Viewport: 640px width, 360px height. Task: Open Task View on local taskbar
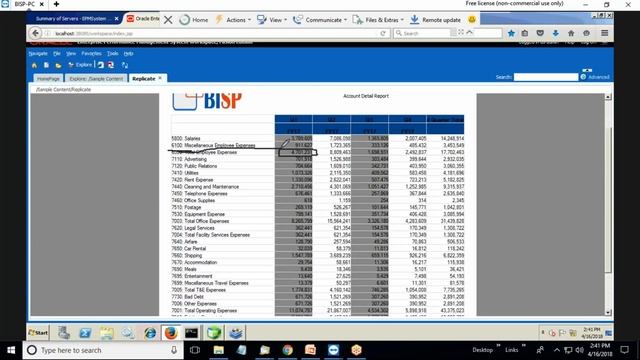pos(195,350)
